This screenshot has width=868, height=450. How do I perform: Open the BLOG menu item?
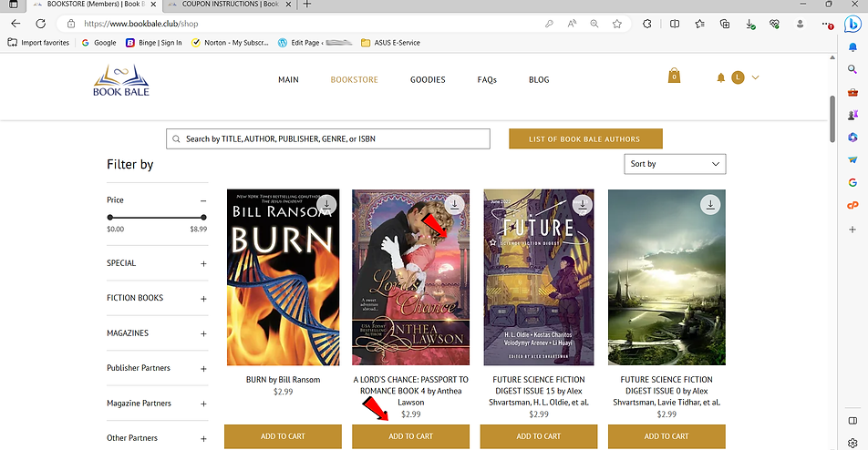point(539,79)
